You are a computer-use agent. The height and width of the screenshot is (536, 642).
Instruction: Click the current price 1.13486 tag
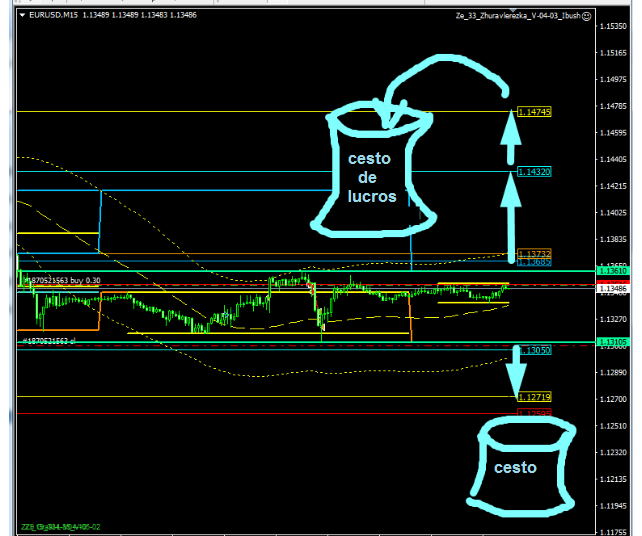(612, 289)
